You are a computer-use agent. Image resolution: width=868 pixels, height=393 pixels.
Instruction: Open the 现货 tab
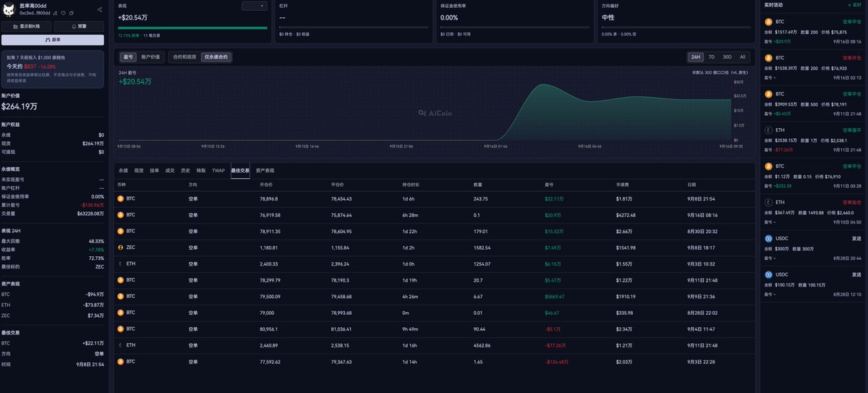pyautogui.click(x=139, y=171)
